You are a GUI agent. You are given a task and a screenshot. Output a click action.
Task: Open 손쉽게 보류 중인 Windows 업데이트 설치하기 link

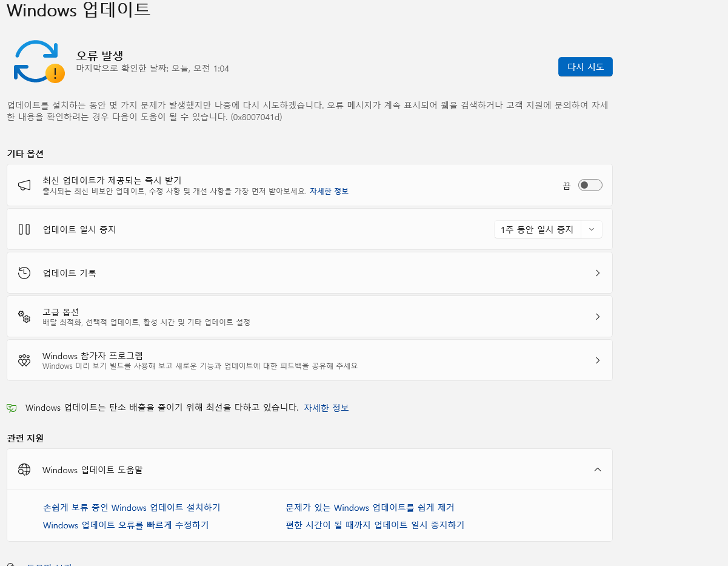[x=132, y=508]
